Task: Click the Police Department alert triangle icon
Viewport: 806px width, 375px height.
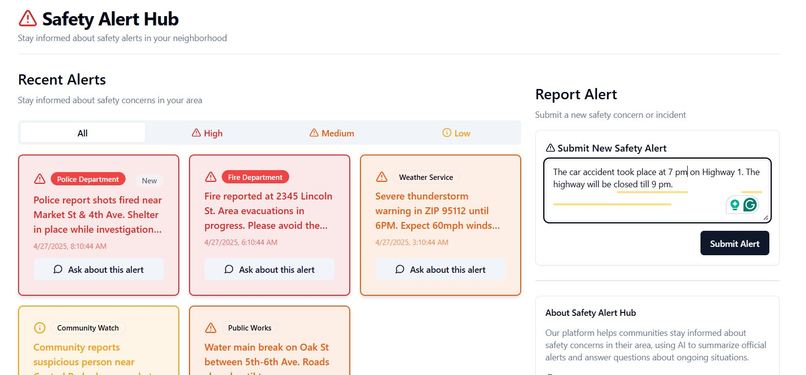Action: 40,179
